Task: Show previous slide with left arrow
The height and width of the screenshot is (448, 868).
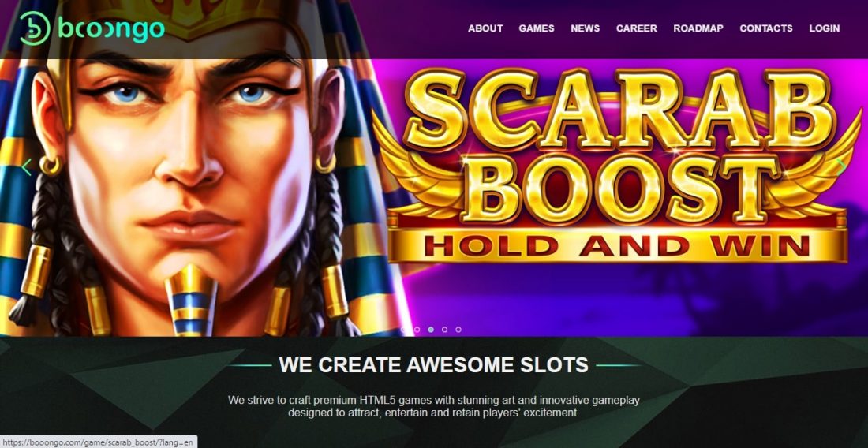Action: (26, 167)
